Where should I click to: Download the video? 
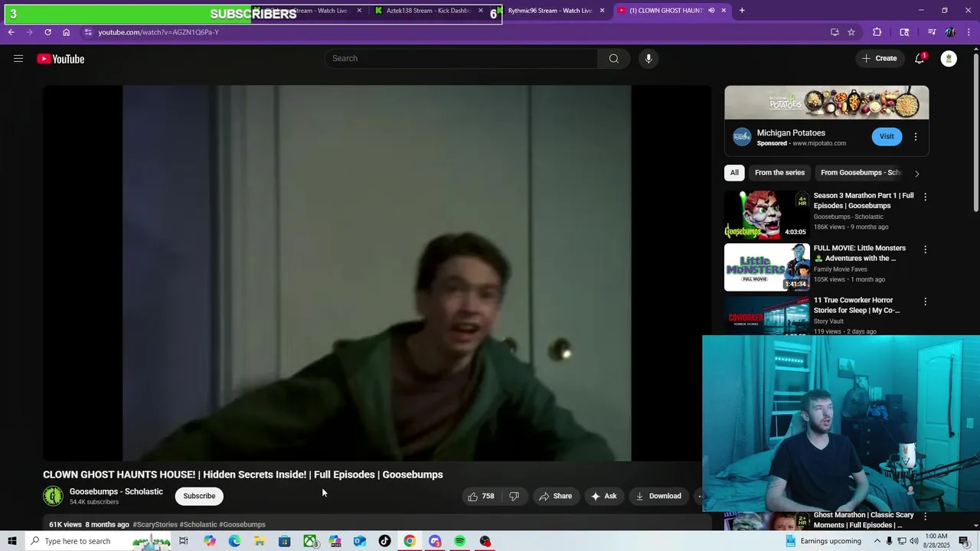pos(658,496)
